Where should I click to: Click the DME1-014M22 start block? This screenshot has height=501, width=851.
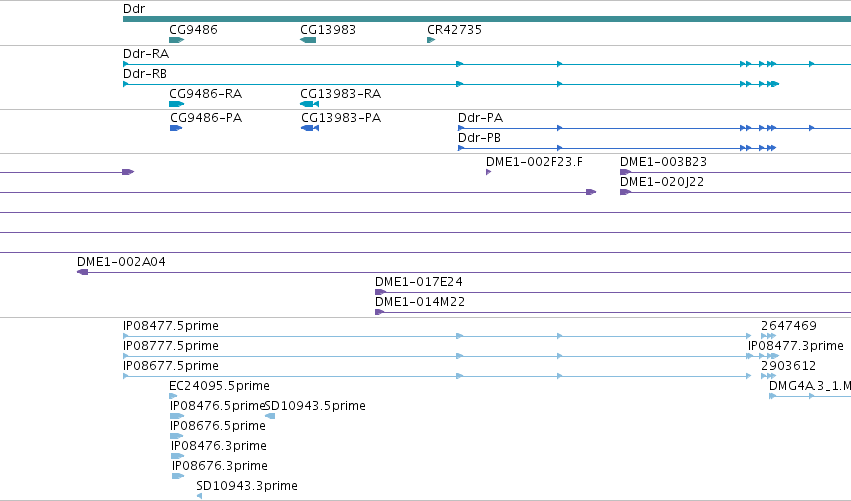tap(379, 312)
